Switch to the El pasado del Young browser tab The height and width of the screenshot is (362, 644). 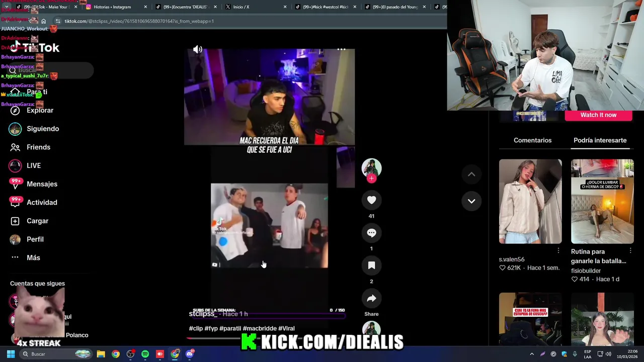pos(395,7)
